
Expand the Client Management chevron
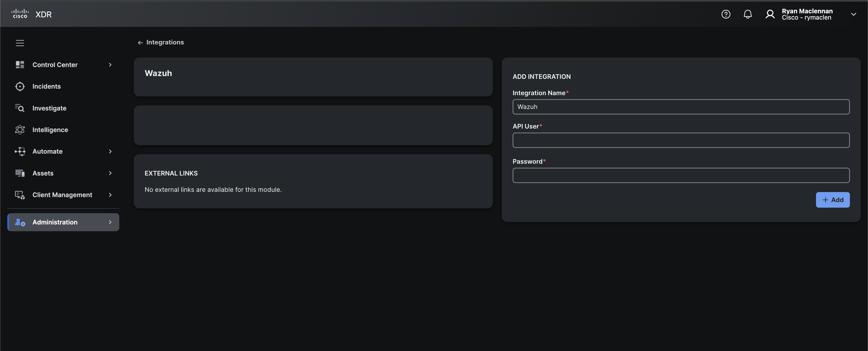[110, 195]
